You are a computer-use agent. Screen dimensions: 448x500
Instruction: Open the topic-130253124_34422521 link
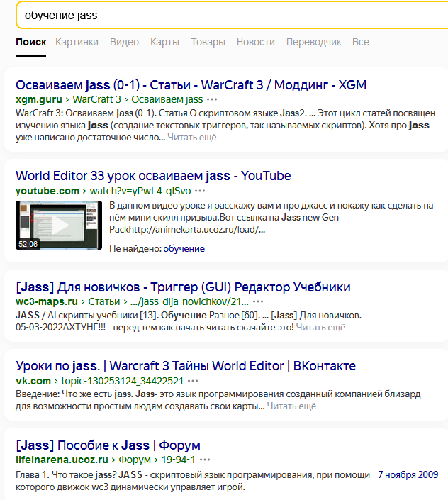tap(123, 381)
